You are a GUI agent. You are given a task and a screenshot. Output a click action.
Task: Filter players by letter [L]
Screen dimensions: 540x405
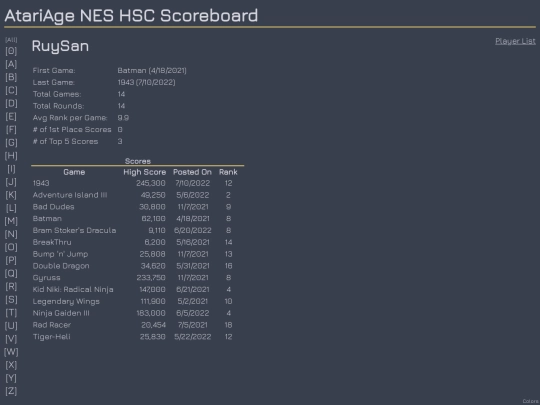tap(11, 208)
